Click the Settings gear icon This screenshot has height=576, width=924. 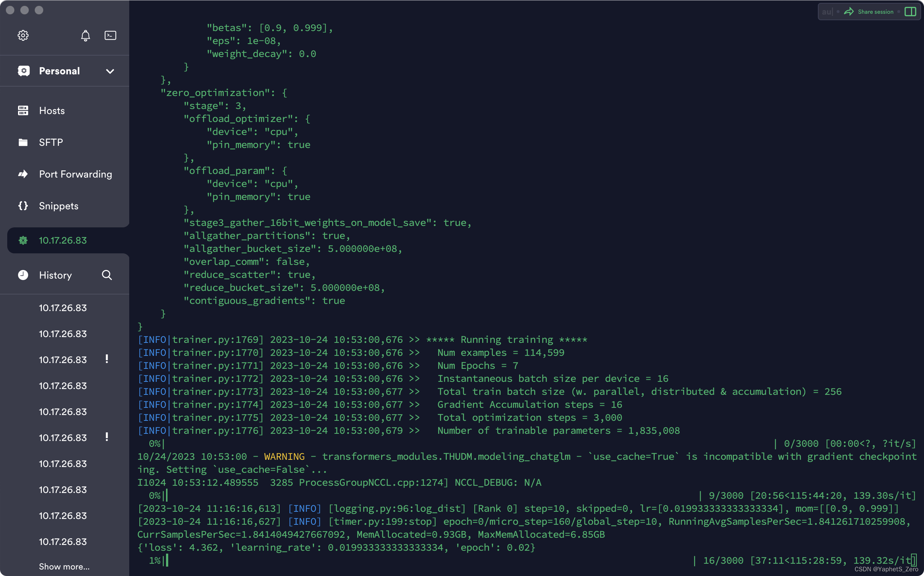click(x=23, y=35)
